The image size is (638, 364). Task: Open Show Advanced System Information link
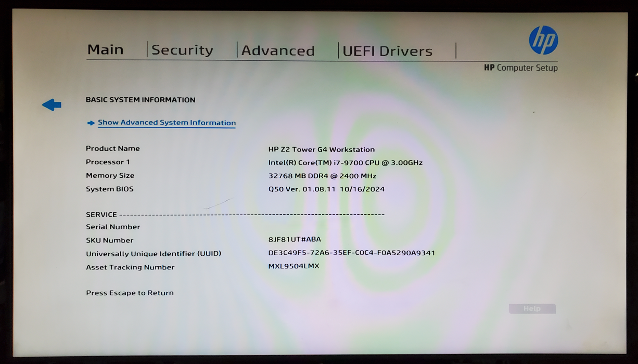tap(167, 123)
